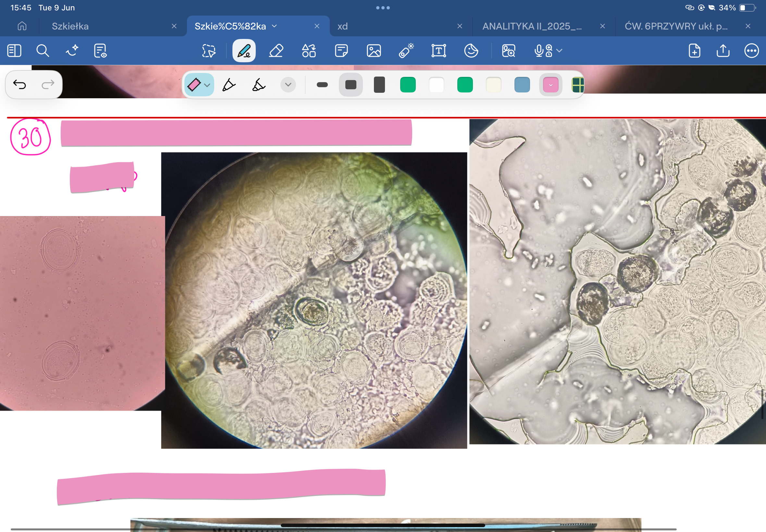Screen dimensions: 766x532
Task: Select the laser pointer tool
Action: coord(406,51)
